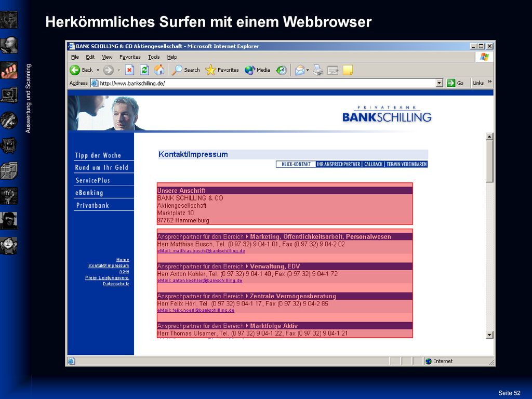
Task: Open the Favorites menu in the menu bar
Action: coord(129,57)
